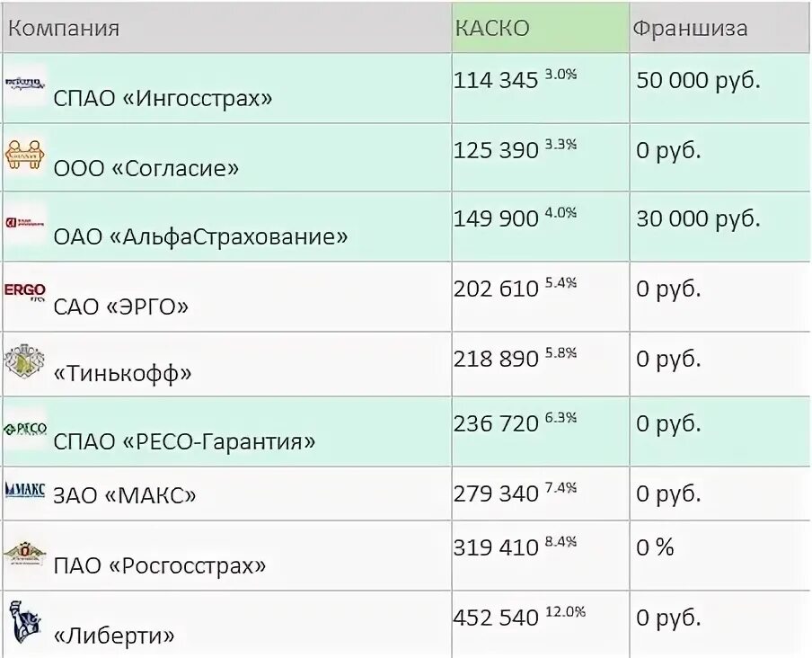
Task: Click the AlfaStrakhovanie red logo
Action: coord(25,221)
